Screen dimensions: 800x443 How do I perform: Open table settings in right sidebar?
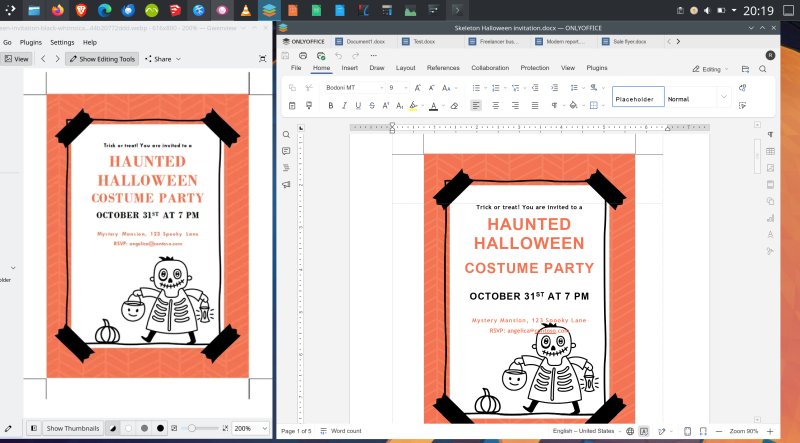pos(770,151)
